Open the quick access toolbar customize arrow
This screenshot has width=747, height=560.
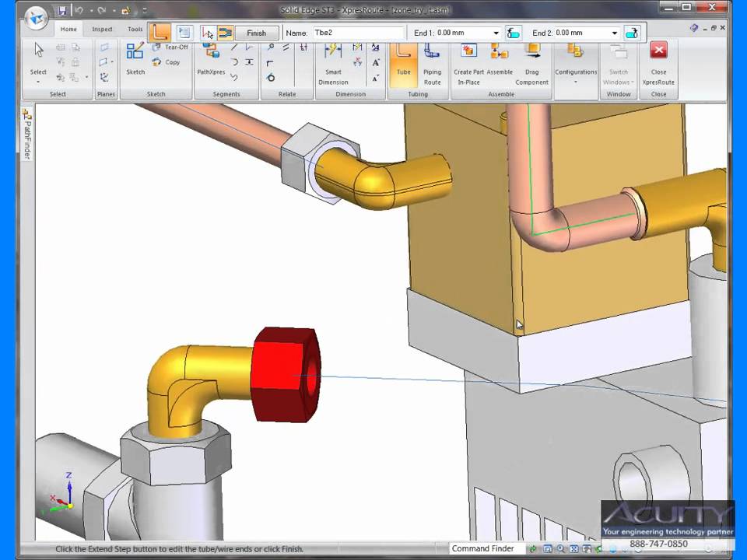145,10
